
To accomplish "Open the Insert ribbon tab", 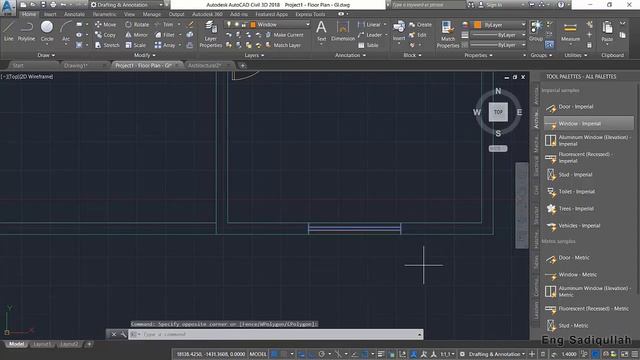I will tap(50, 14).
